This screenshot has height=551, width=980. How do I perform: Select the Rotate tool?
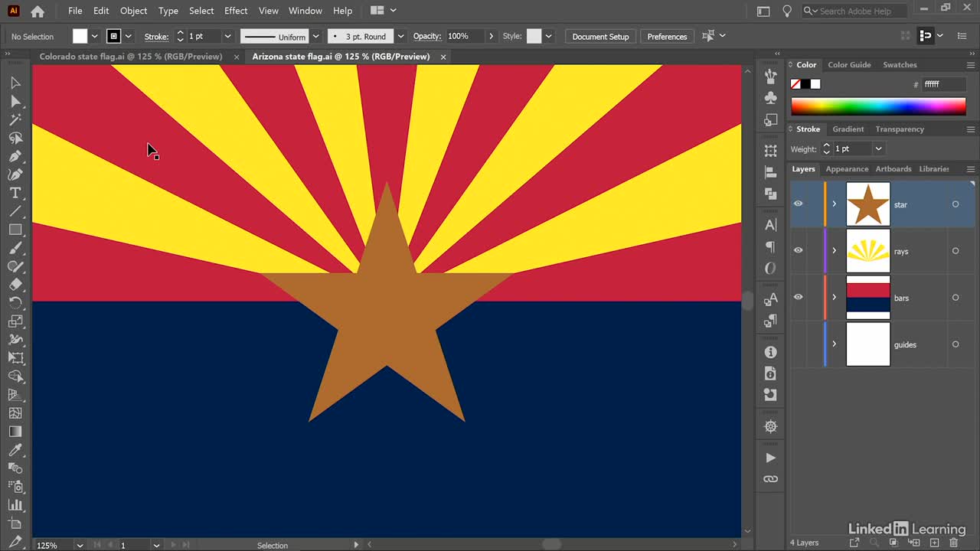15,303
